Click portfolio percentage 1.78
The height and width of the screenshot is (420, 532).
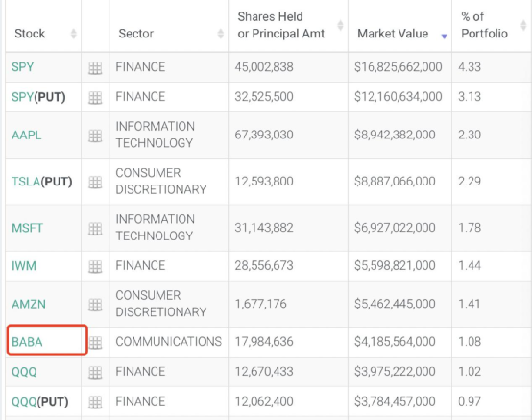pyautogui.click(x=470, y=228)
